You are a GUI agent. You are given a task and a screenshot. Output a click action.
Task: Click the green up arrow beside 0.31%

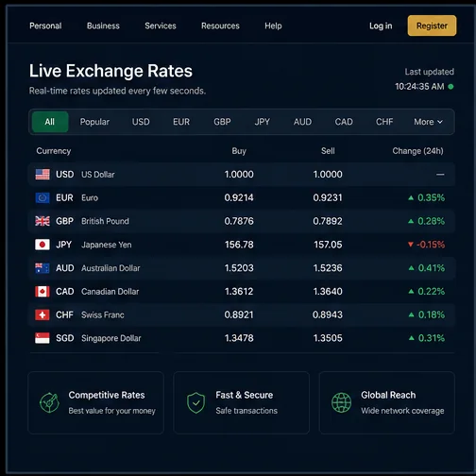[x=411, y=338]
